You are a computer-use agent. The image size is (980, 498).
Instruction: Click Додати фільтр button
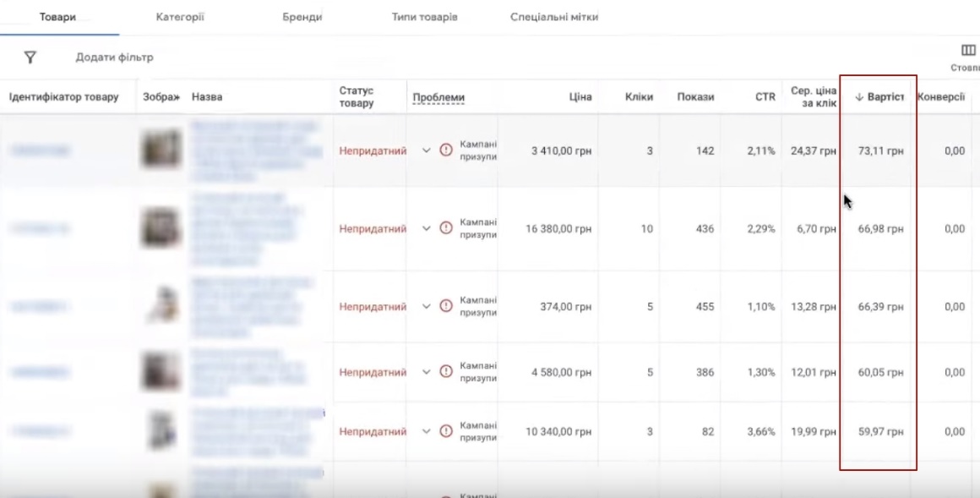(115, 57)
